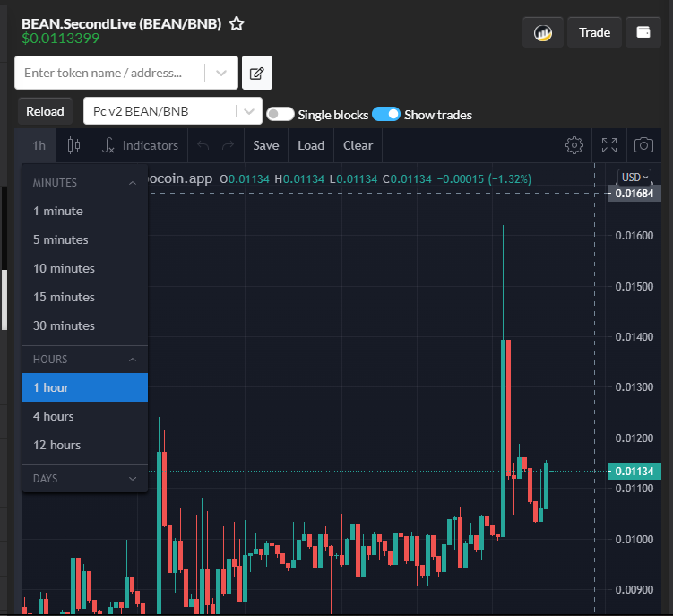Open Indicators menu

point(140,145)
